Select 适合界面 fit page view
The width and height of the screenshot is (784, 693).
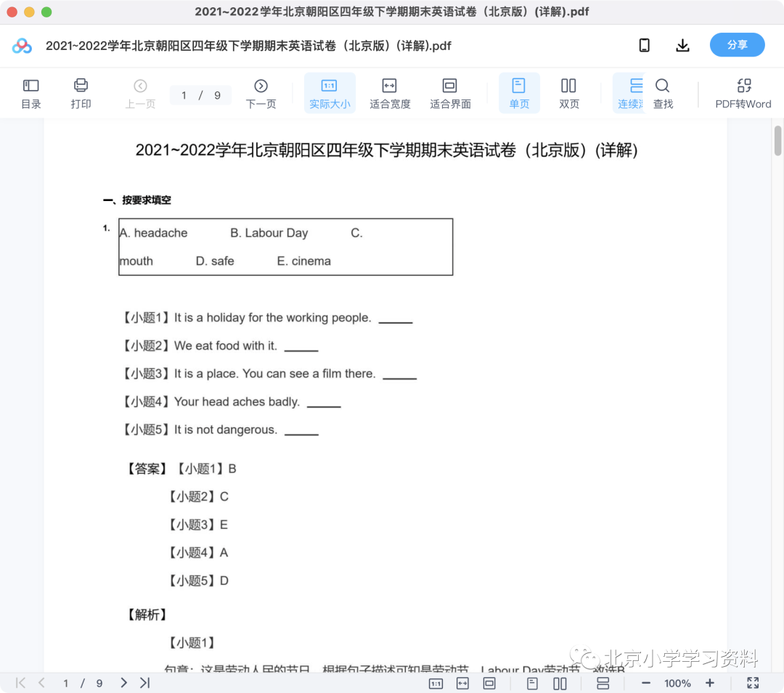(450, 94)
